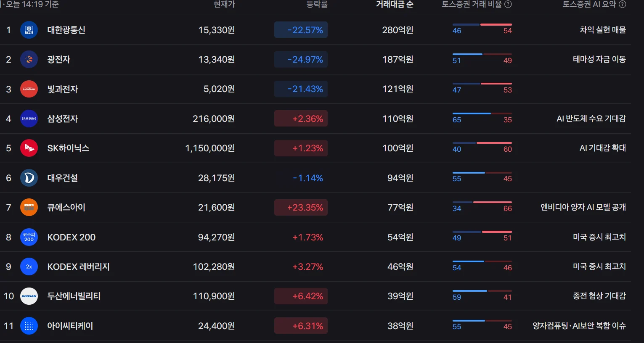Screen dimensions: 644x343
Task: Open the 아이씨티케이 stock name link
Action: click(x=70, y=326)
